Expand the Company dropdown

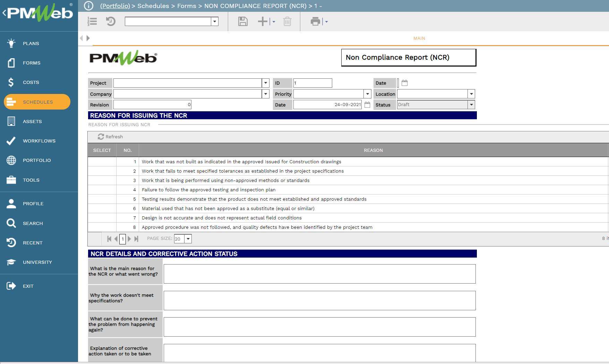266,94
